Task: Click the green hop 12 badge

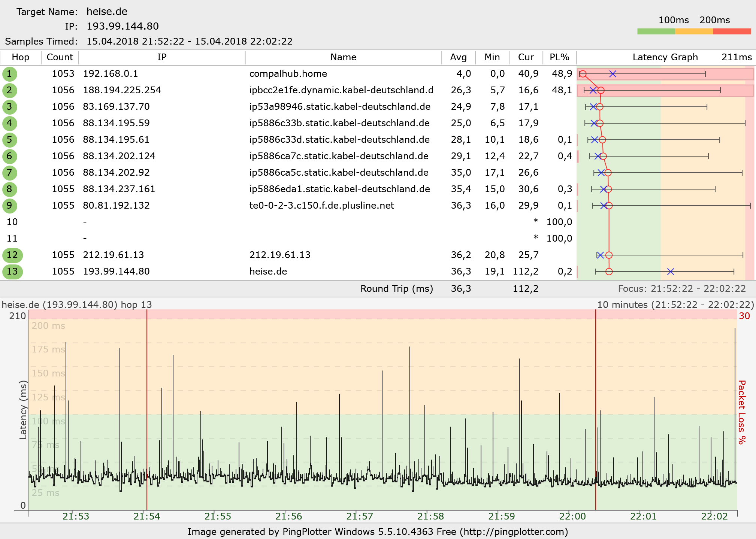Action: point(12,255)
